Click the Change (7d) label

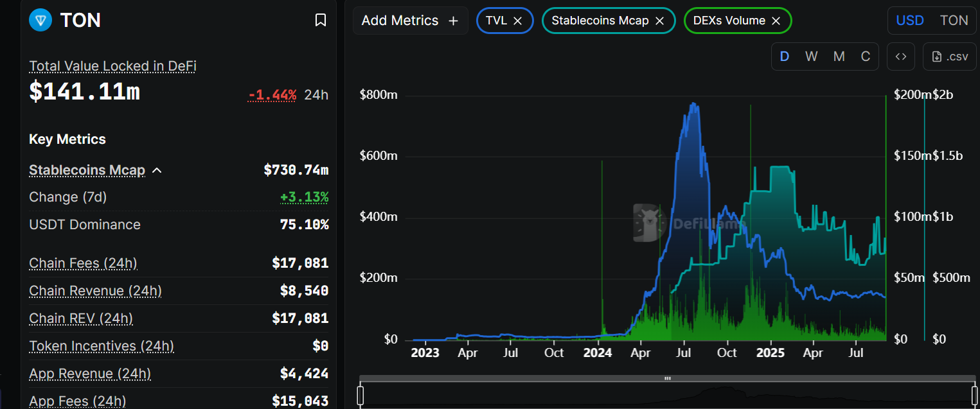coord(68,197)
